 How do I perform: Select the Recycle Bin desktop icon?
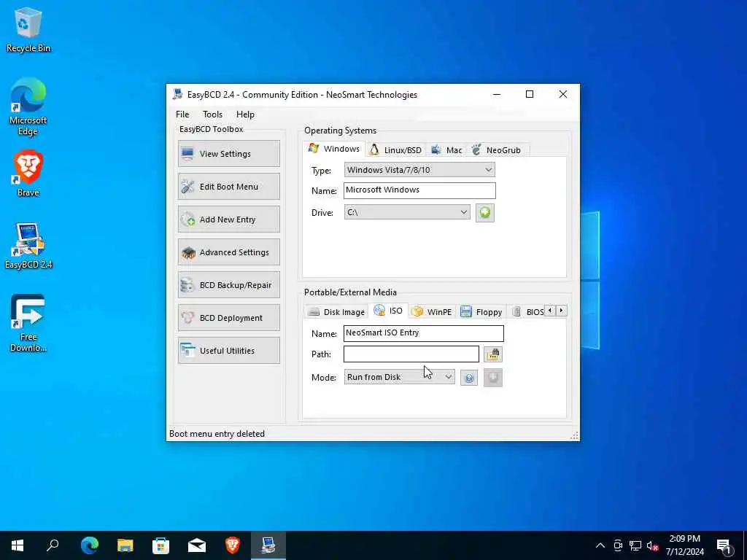(x=28, y=30)
